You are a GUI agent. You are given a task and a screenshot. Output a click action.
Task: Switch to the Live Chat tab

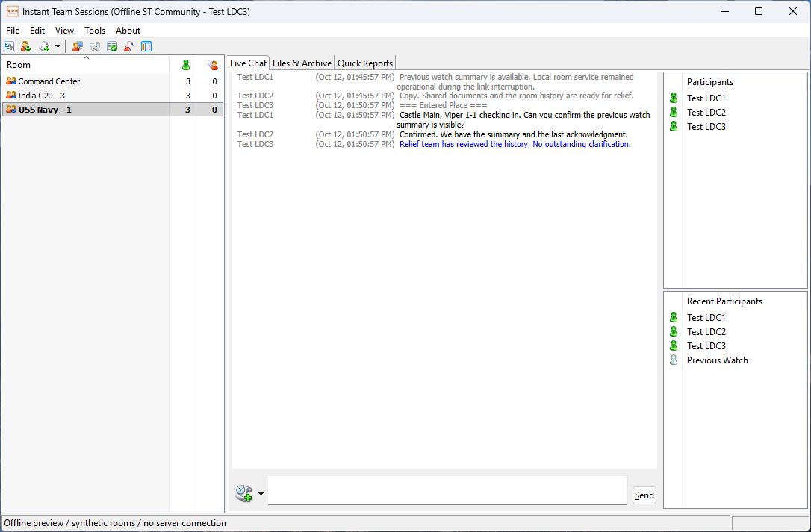coord(248,63)
